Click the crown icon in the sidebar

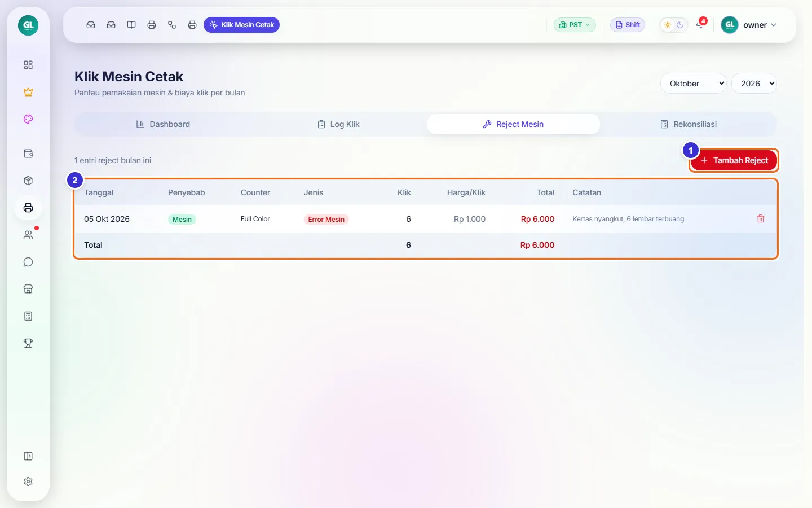coord(28,92)
